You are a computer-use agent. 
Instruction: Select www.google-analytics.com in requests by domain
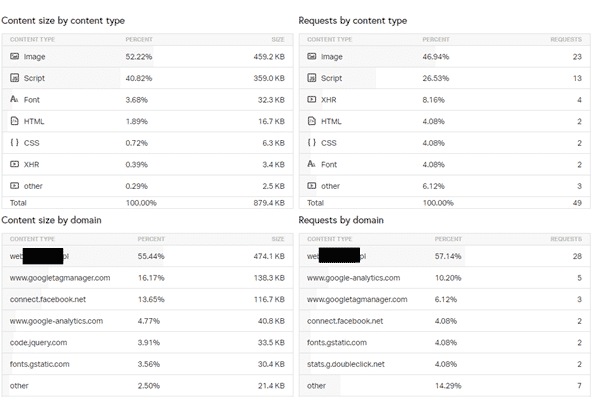[353, 278]
